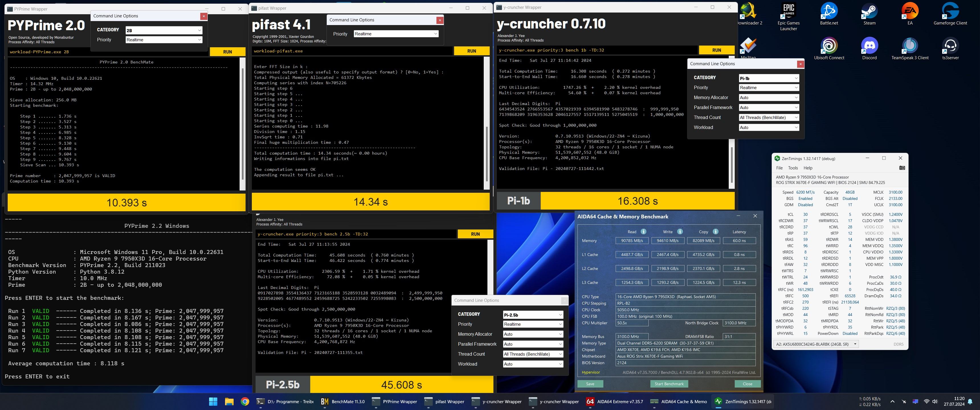Open pifast Priority dropdown showing Realtime
The height and width of the screenshot is (410, 980).
click(396, 34)
